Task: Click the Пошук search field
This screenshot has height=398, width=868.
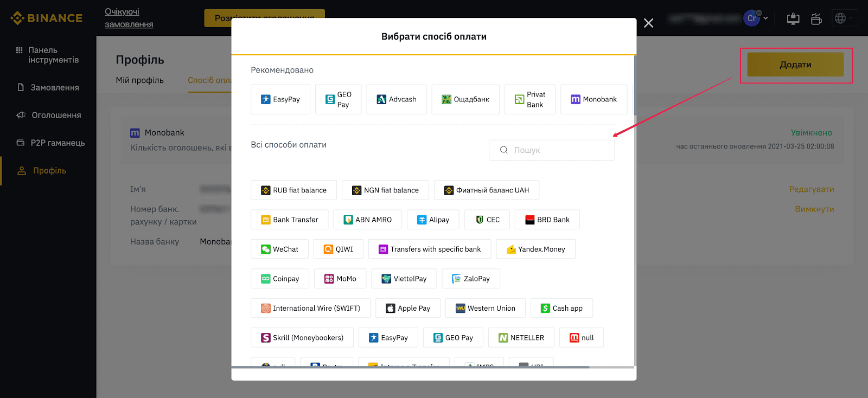Action: coord(552,150)
